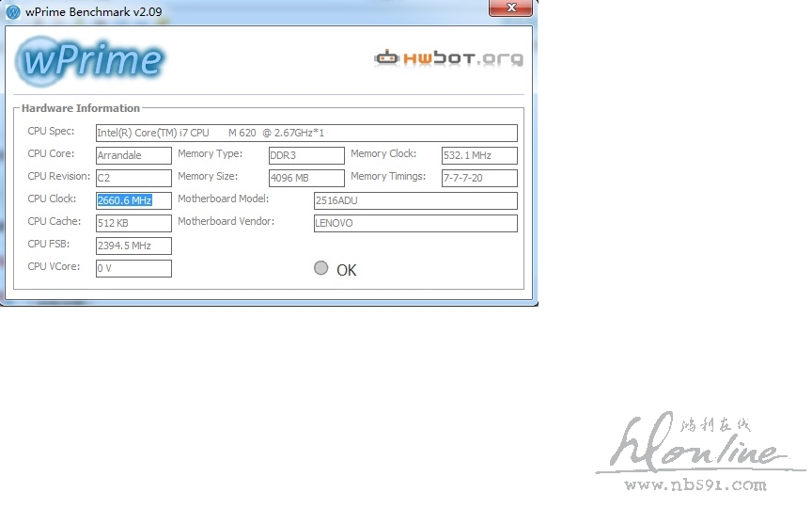
Task: Click the Memory Type field DDR3
Action: (x=306, y=155)
